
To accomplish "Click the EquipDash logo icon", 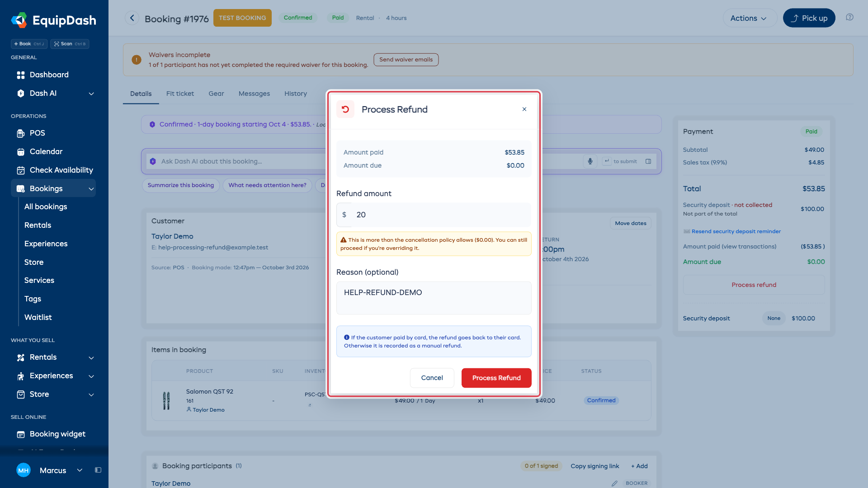I will point(19,20).
